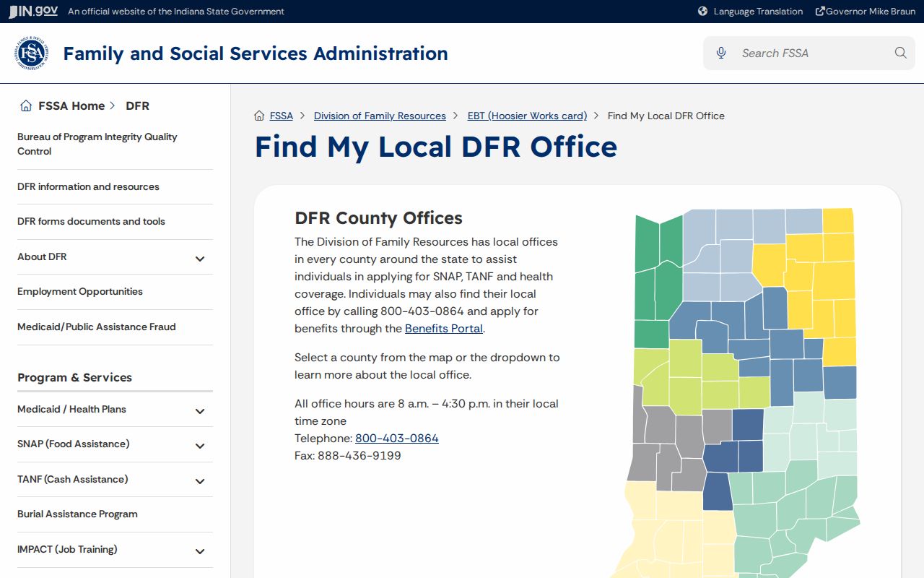924x578 pixels.
Task: Click the Find My Local DFR Office heading
Action: click(x=436, y=147)
